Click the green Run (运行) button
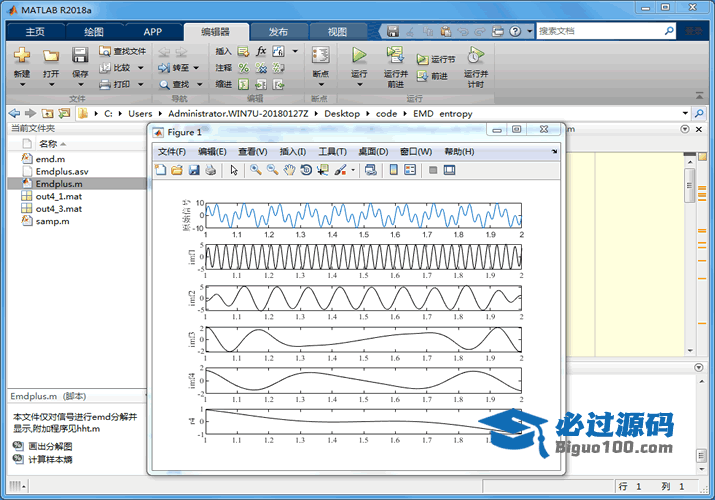 (x=359, y=56)
